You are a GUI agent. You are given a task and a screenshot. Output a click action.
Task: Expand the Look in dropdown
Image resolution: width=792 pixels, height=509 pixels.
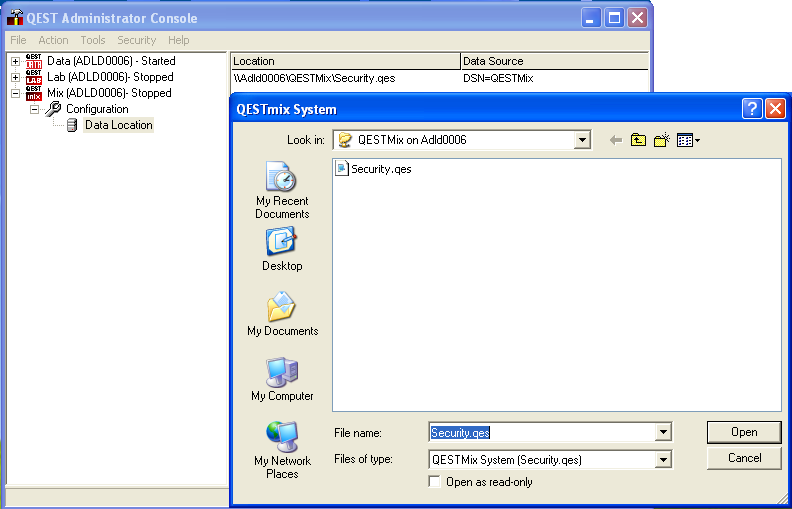click(582, 141)
